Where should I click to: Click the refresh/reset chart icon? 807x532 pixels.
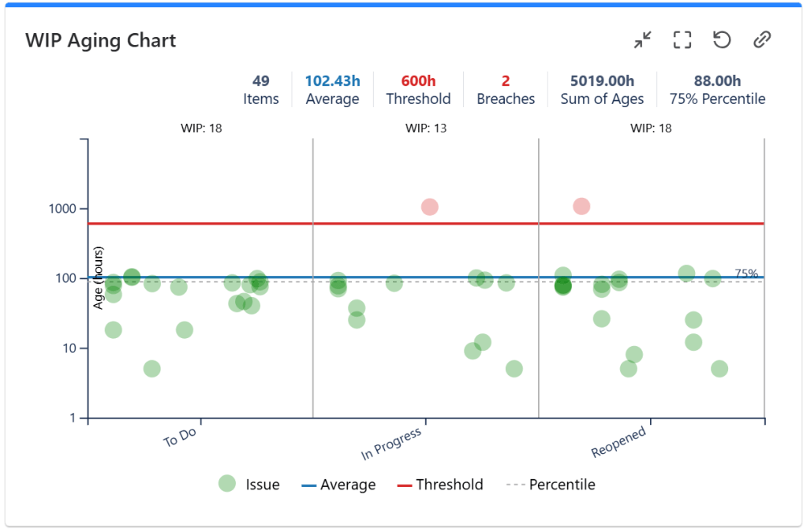pyautogui.click(x=722, y=39)
